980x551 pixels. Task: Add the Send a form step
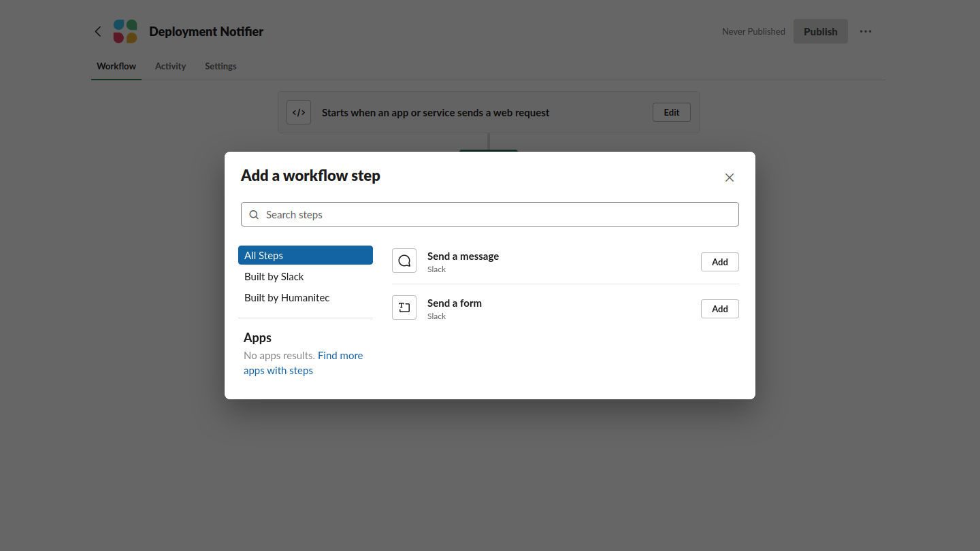pyautogui.click(x=720, y=309)
